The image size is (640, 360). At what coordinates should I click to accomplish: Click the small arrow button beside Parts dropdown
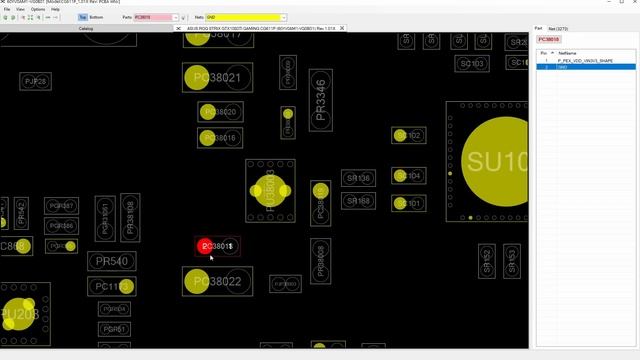(183, 18)
